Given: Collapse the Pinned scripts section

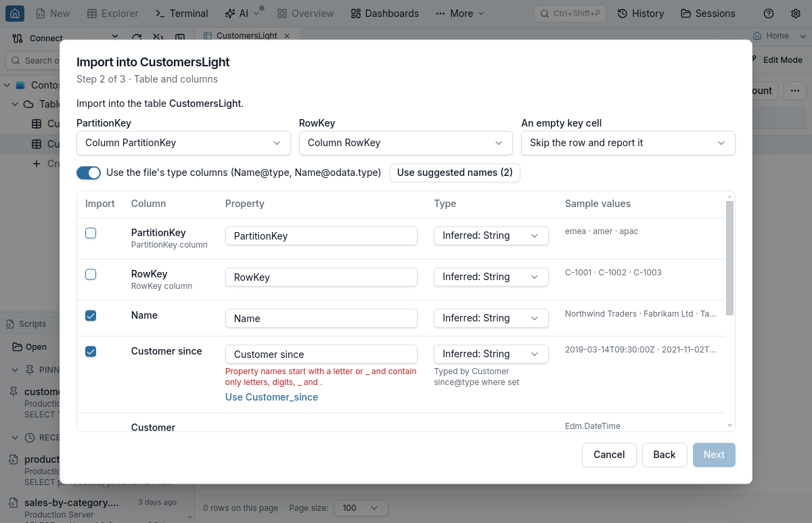Looking at the screenshot, I should click(x=15, y=370).
